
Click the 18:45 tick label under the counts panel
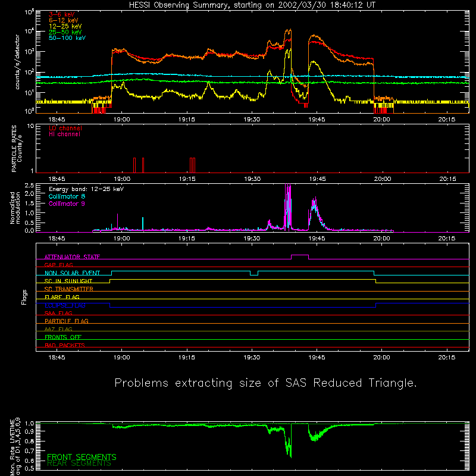point(57,120)
